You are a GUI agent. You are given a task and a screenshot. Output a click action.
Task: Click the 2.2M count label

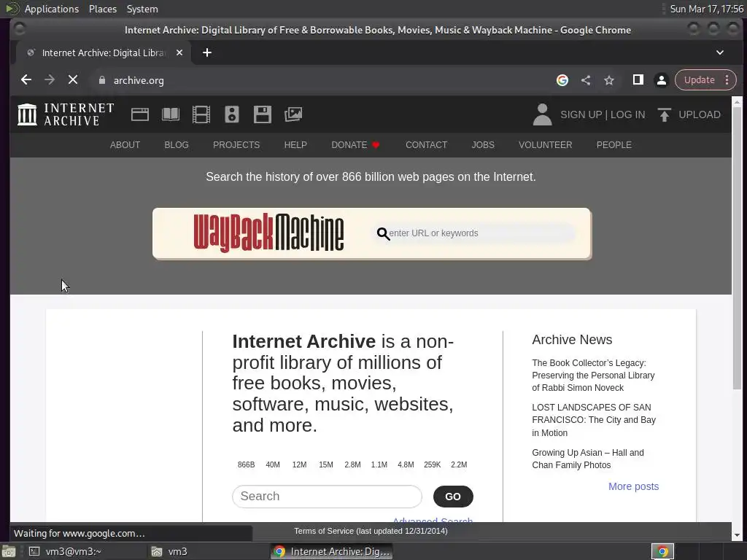coord(459,464)
